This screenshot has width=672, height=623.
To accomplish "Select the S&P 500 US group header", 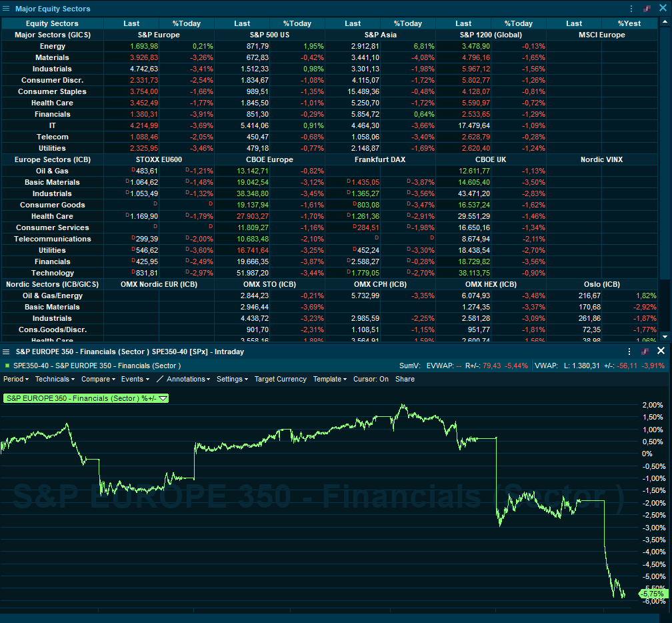I will [269, 35].
